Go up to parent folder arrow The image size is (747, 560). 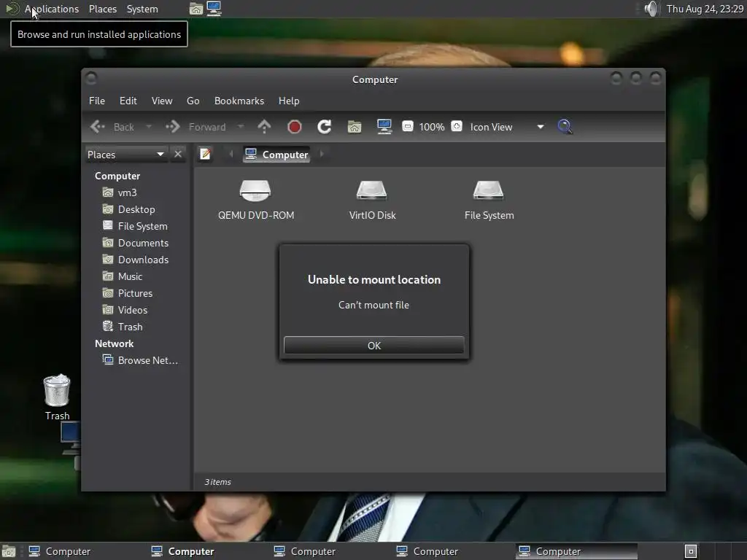coord(264,127)
